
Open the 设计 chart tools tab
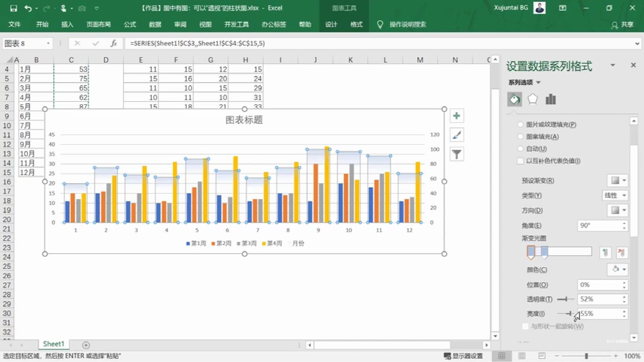tap(331, 24)
